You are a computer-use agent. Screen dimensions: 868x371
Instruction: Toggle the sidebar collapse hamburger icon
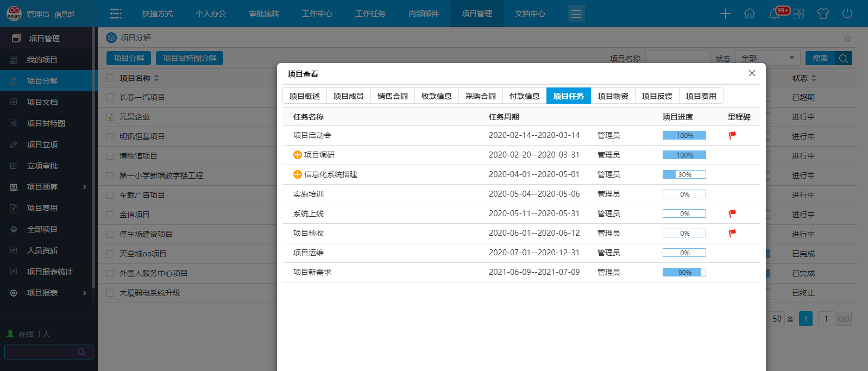[x=116, y=14]
